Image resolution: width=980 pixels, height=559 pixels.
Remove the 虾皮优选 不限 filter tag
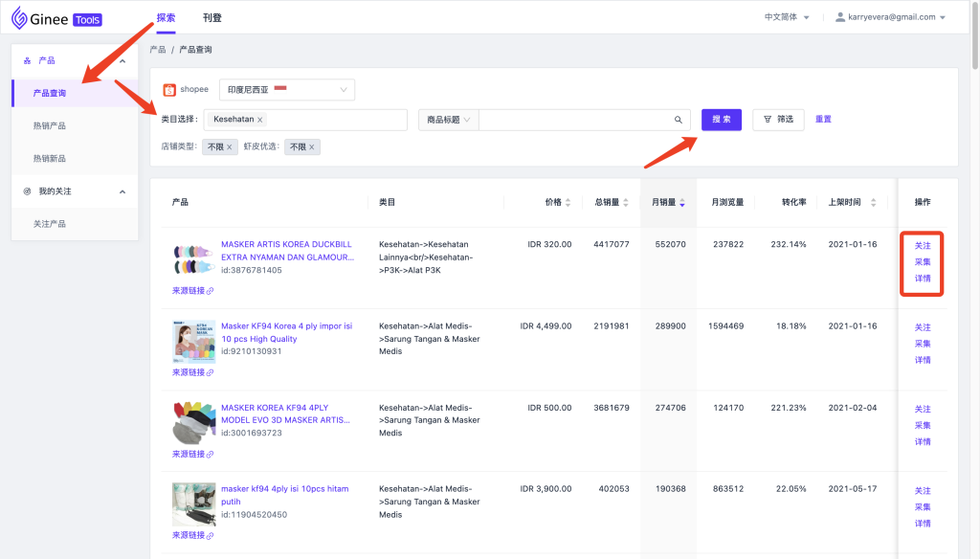pyautogui.click(x=312, y=147)
